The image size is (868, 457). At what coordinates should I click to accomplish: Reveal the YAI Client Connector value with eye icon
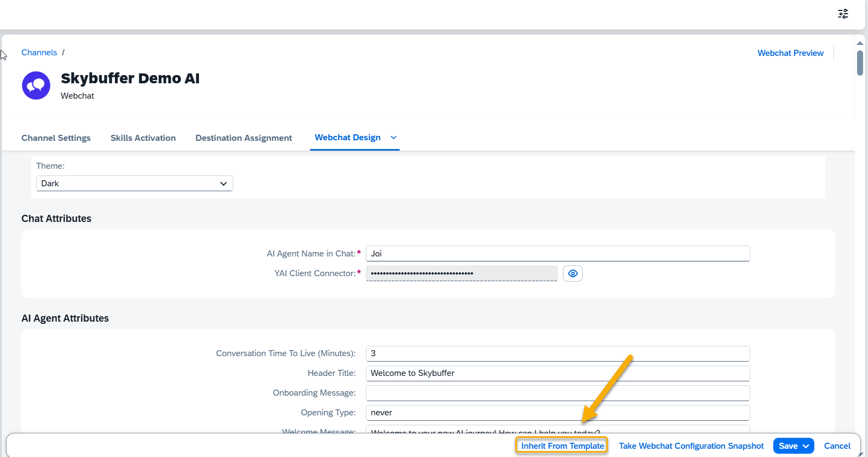[572, 273]
